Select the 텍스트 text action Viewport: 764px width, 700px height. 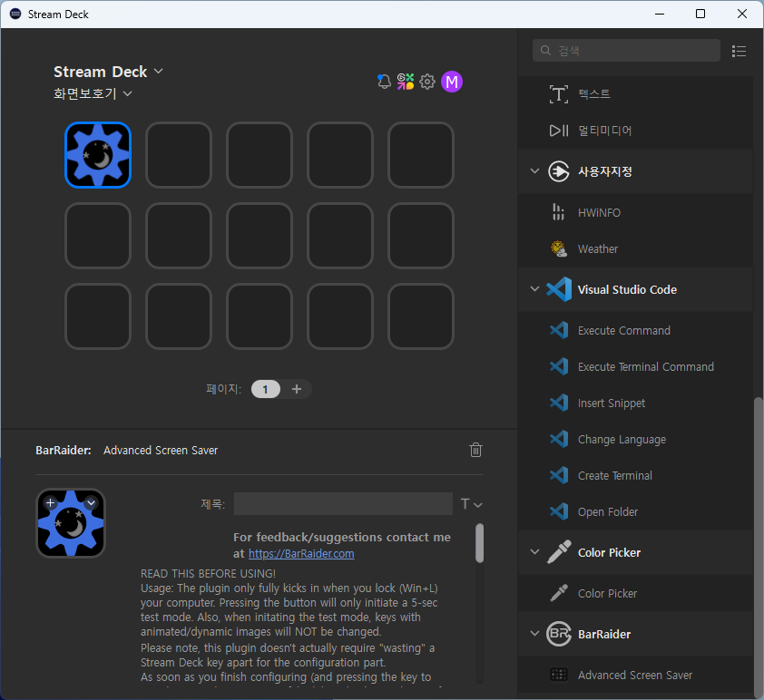click(x=635, y=94)
